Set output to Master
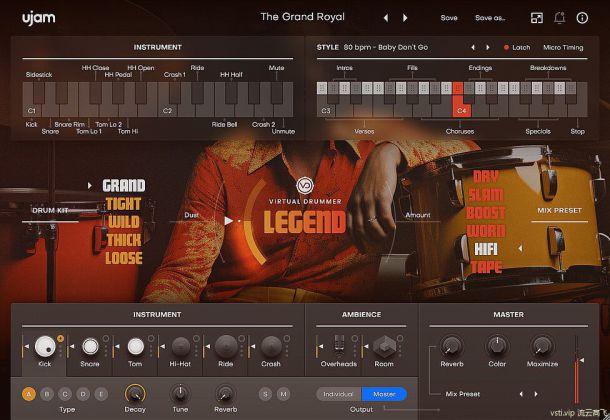 pos(384,394)
